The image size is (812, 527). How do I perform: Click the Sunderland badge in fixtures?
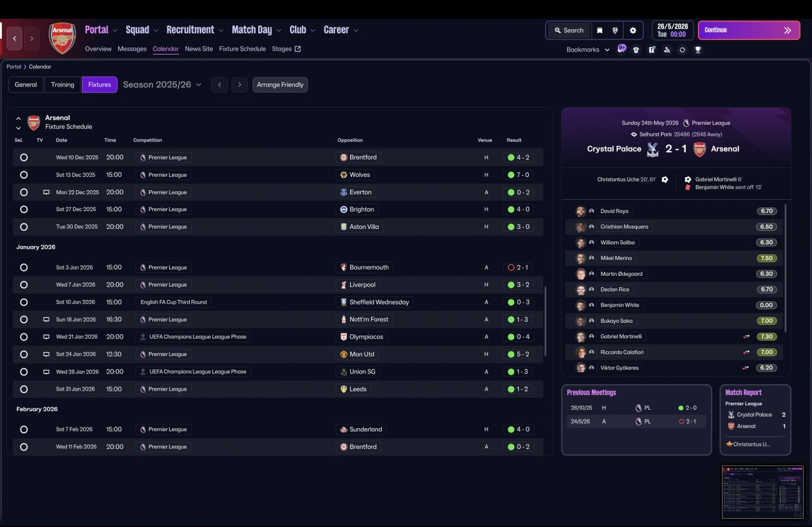344,429
